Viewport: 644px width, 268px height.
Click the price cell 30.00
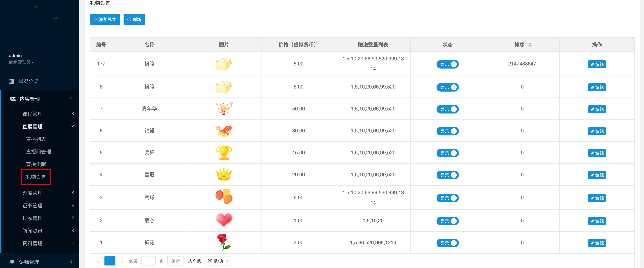tap(299, 131)
